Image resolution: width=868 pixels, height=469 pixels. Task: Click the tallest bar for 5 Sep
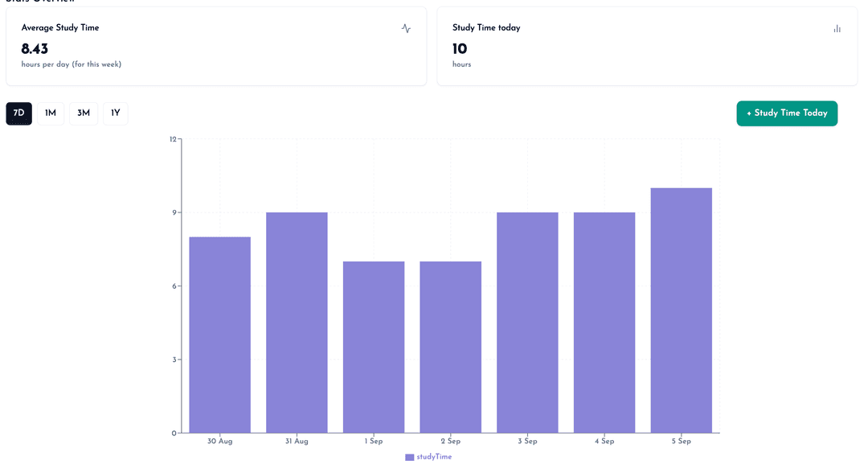(x=681, y=310)
